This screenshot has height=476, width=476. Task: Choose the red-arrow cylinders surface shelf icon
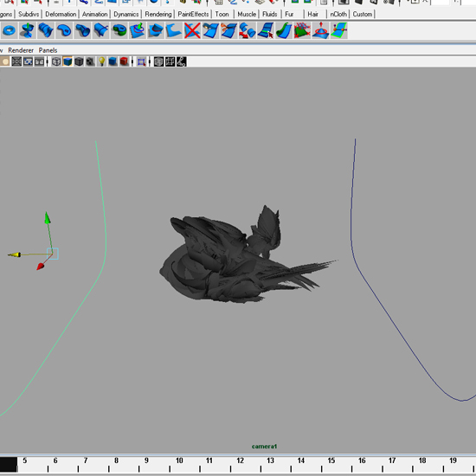coord(248,30)
